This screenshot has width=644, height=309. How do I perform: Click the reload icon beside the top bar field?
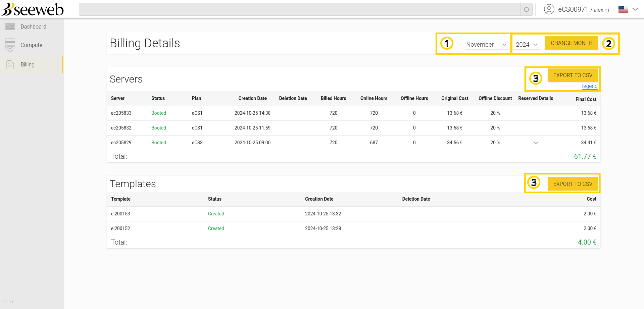526,9
